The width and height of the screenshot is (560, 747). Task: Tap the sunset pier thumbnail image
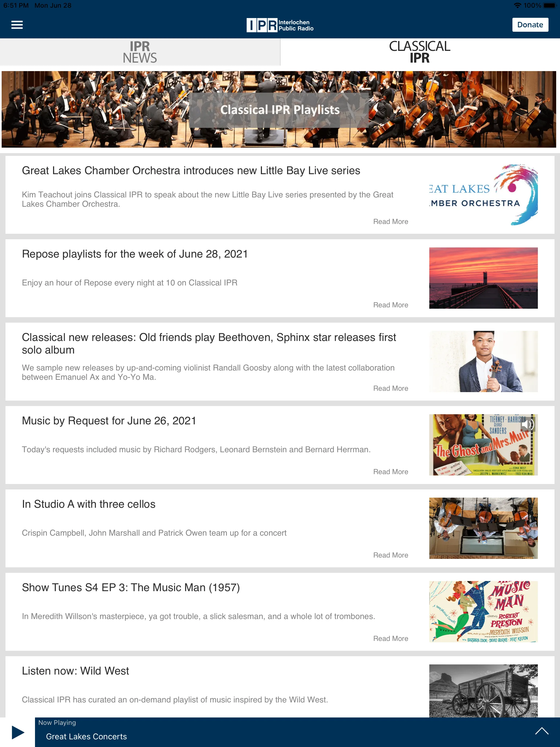coord(483,278)
